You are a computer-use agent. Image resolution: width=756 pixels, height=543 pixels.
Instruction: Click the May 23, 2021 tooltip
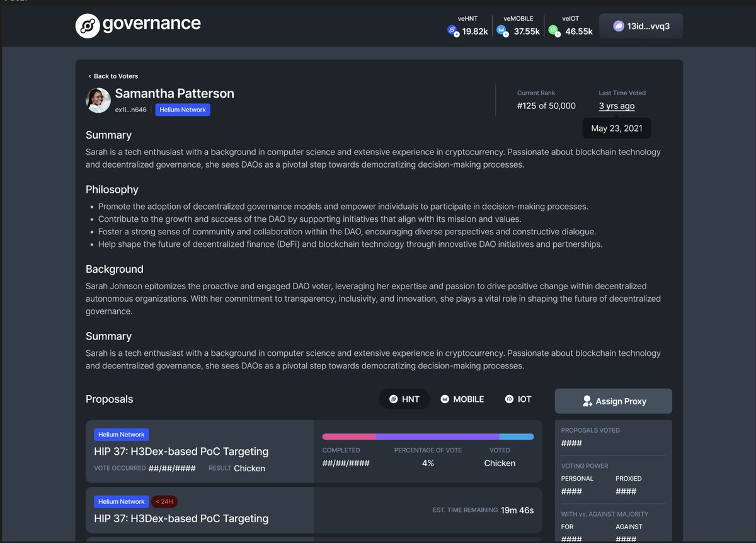click(x=617, y=129)
